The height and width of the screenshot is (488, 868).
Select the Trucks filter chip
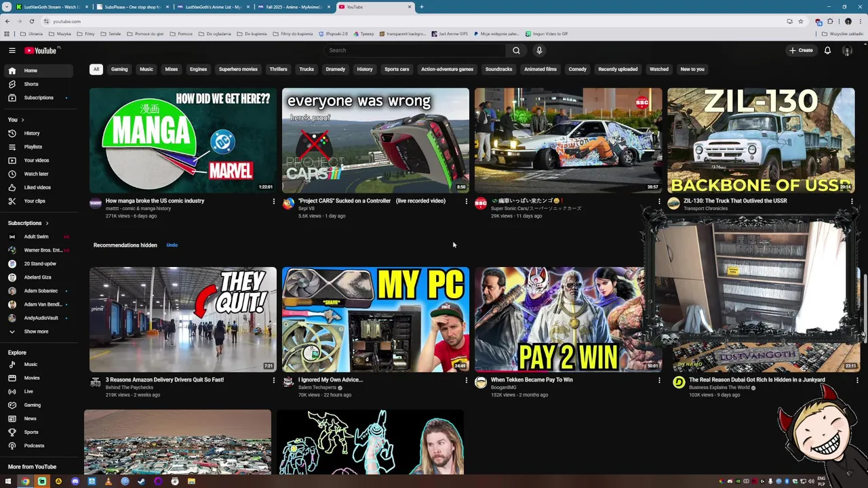coord(307,69)
